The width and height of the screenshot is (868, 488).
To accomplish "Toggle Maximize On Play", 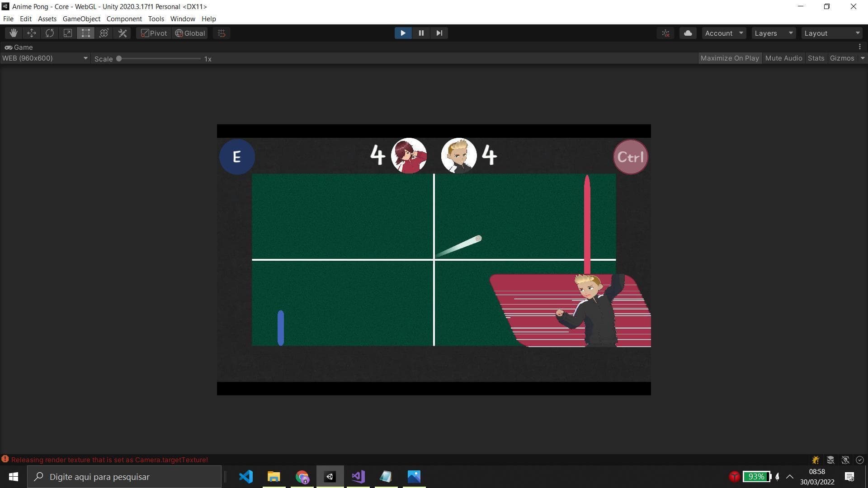I will point(729,58).
